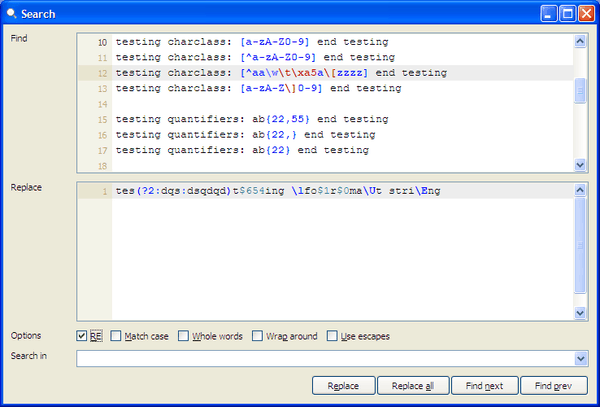
Task: Click the Replace button
Action: point(344,385)
